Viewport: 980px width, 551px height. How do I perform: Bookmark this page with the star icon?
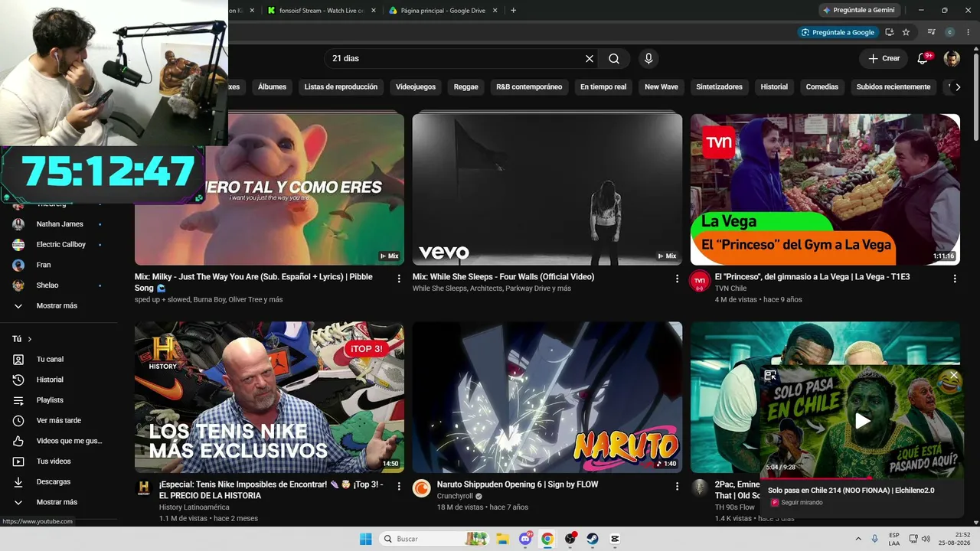(906, 32)
